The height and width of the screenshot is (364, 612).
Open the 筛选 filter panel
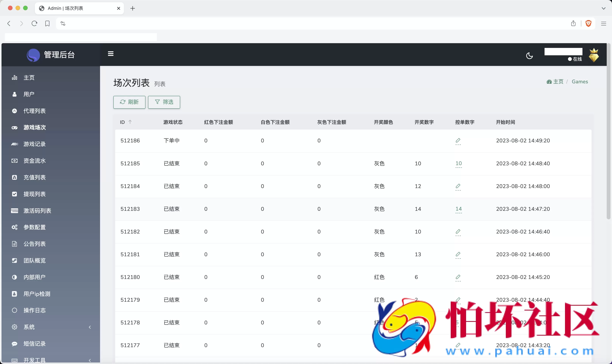(x=164, y=102)
